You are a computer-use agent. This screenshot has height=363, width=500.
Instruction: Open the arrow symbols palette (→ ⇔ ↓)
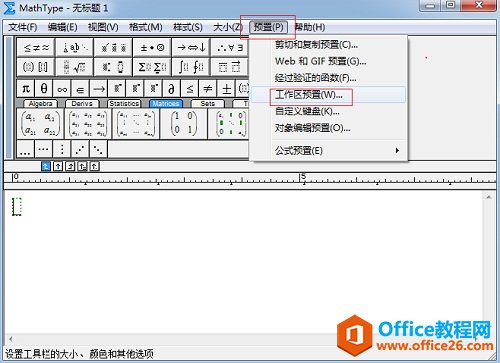pyautogui.click(x=191, y=48)
